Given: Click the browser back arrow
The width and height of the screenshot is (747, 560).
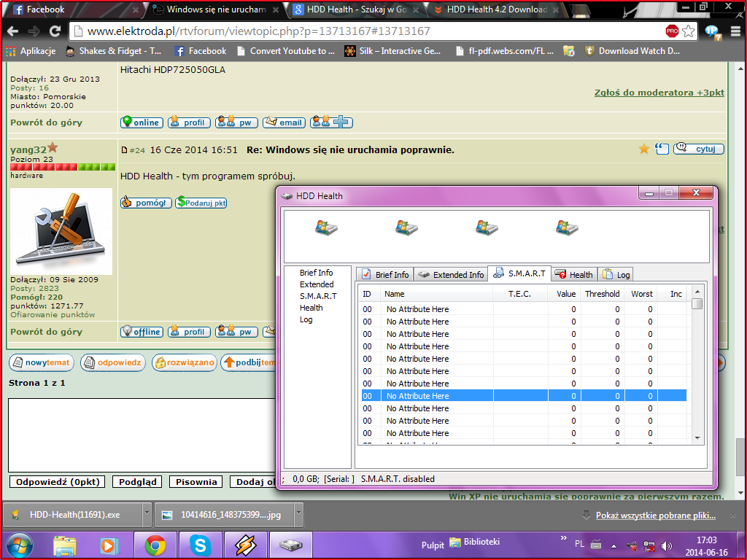Looking at the screenshot, I should click(x=13, y=31).
